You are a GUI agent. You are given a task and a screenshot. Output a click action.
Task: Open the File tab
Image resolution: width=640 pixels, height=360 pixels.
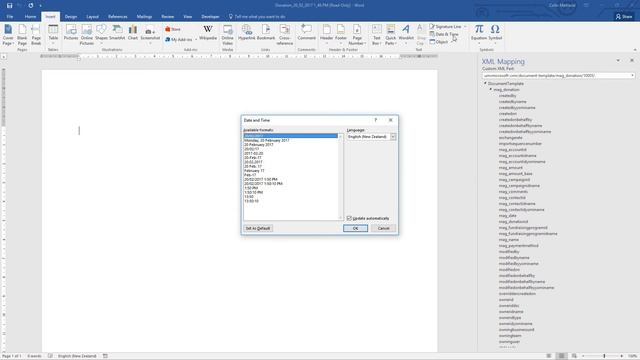tap(10, 17)
